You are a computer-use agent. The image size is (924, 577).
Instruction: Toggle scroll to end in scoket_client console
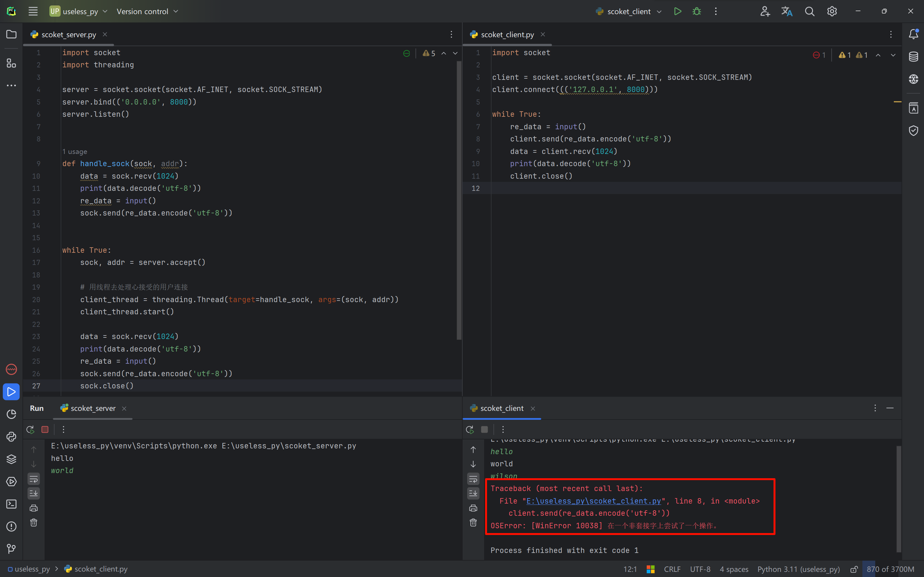click(473, 493)
